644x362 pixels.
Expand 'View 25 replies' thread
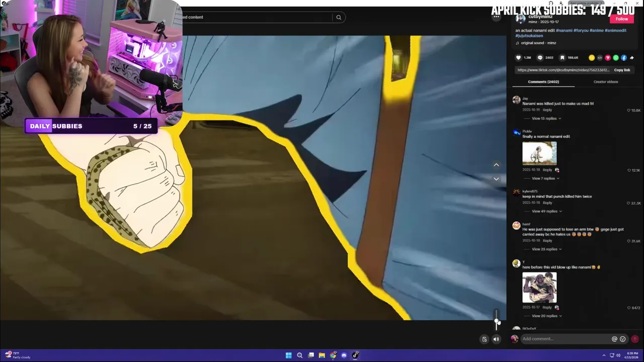546,249
